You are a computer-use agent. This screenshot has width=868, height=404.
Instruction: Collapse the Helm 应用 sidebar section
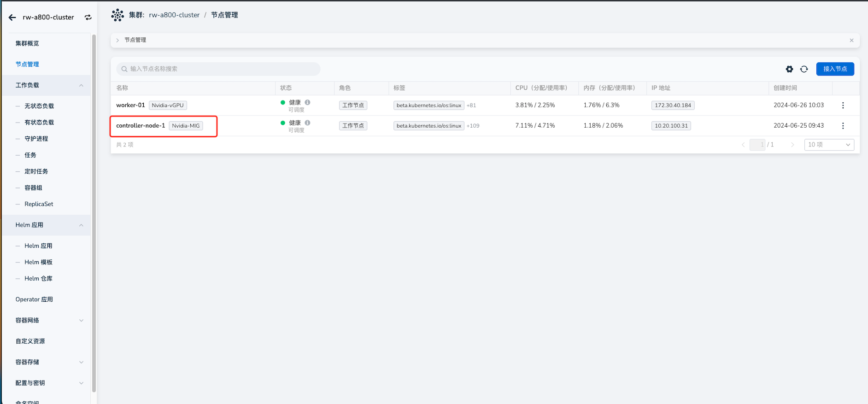(x=81, y=225)
